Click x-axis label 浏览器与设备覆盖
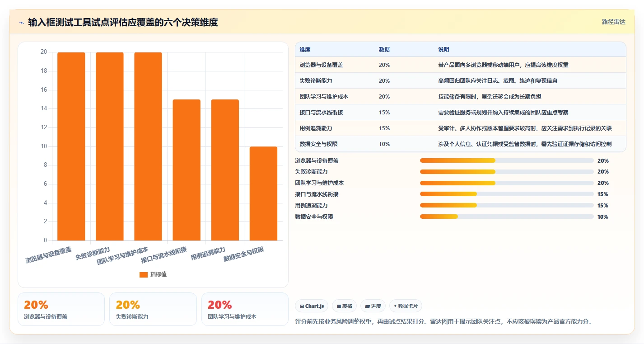Image resolution: width=644 pixels, height=344 pixels. click(x=49, y=255)
